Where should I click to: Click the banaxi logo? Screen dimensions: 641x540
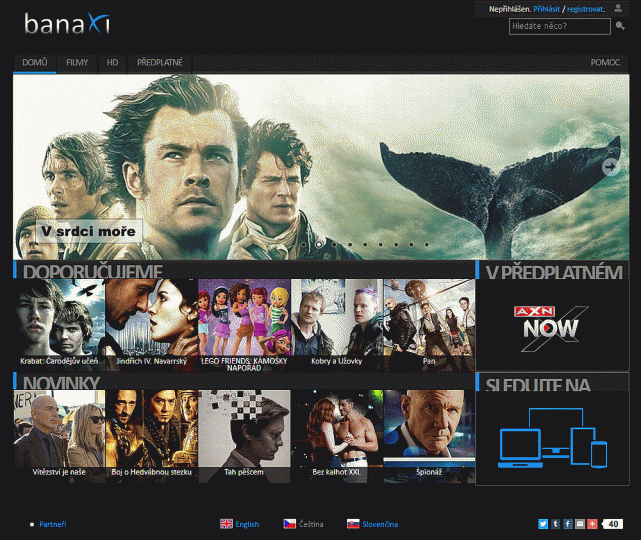click(67, 24)
